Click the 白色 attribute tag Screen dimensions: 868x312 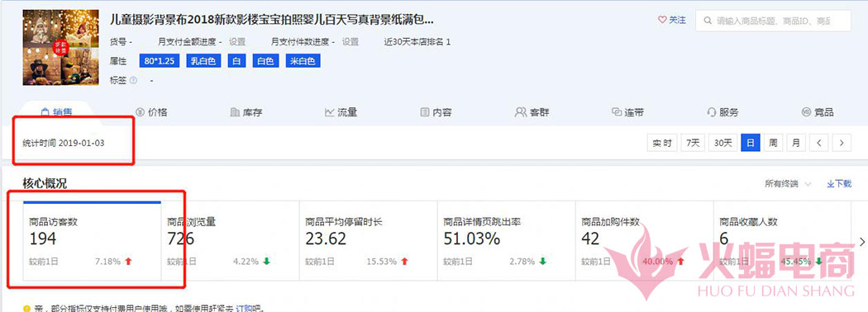(x=265, y=61)
